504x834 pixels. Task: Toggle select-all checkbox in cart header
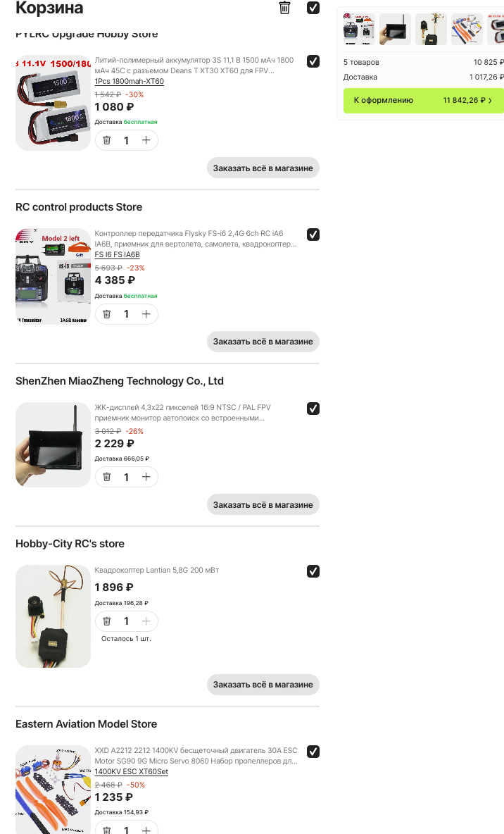tap(313, 8)
